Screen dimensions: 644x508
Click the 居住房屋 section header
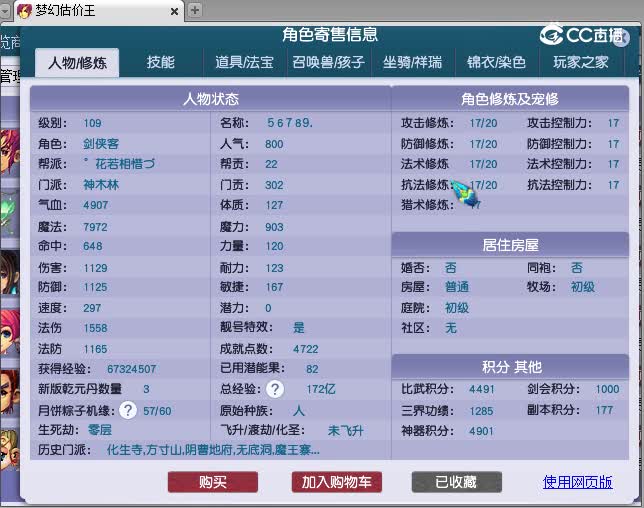(x=510, y=245)
